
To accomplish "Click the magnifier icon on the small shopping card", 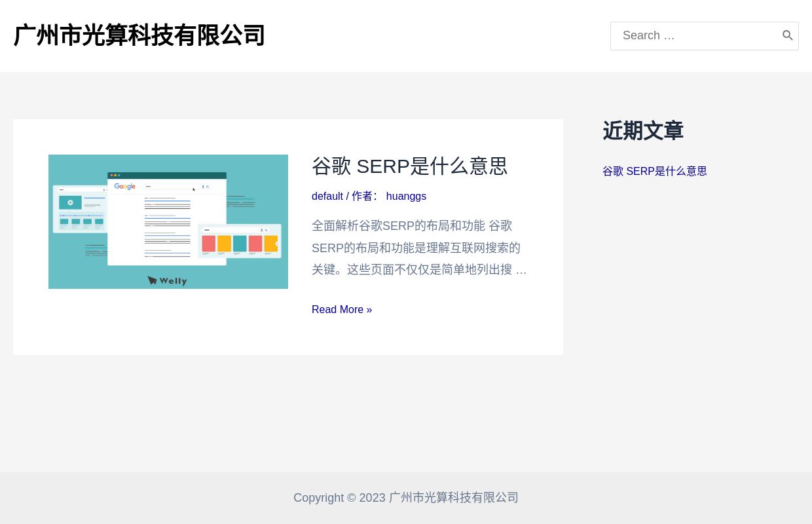I will [x=266, y=231].
